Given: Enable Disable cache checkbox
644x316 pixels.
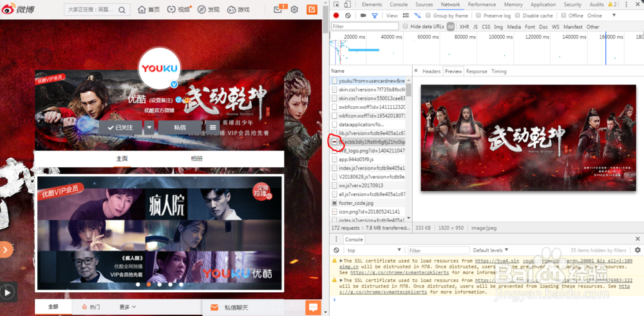Looking at the screenshot, I should [x=518, y=15].
